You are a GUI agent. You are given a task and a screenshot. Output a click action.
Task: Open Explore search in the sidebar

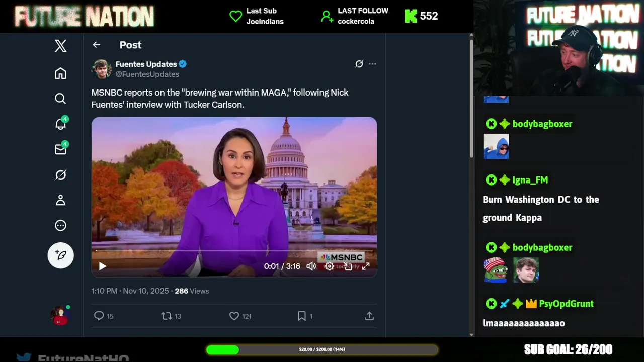click(x=60, y=99)
